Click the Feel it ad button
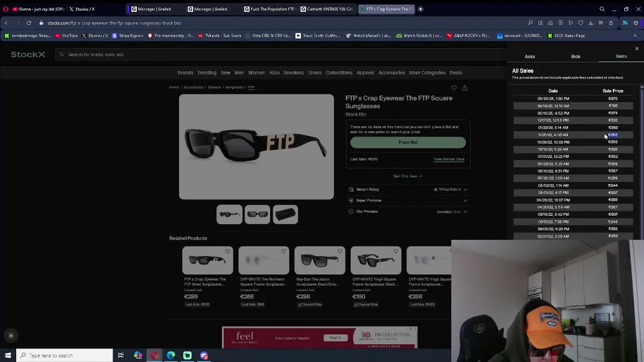The image size is (644, 362). (x=336, y=338)
